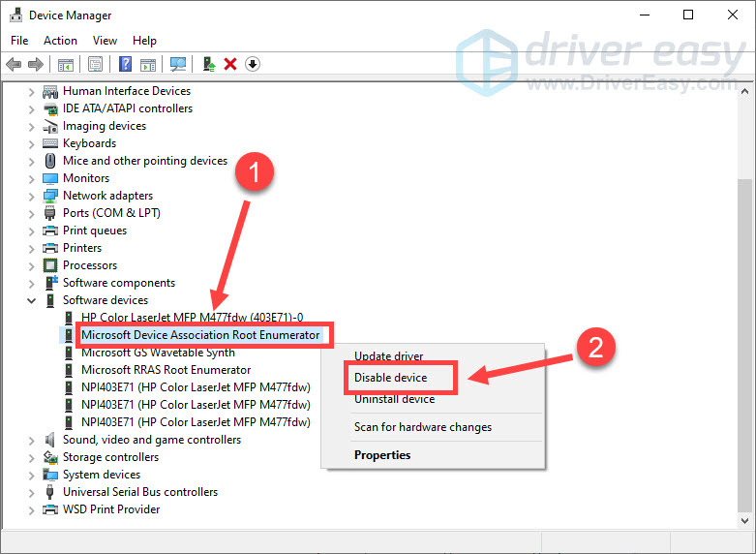Click the Properties toolbar icon

point(96,64)
